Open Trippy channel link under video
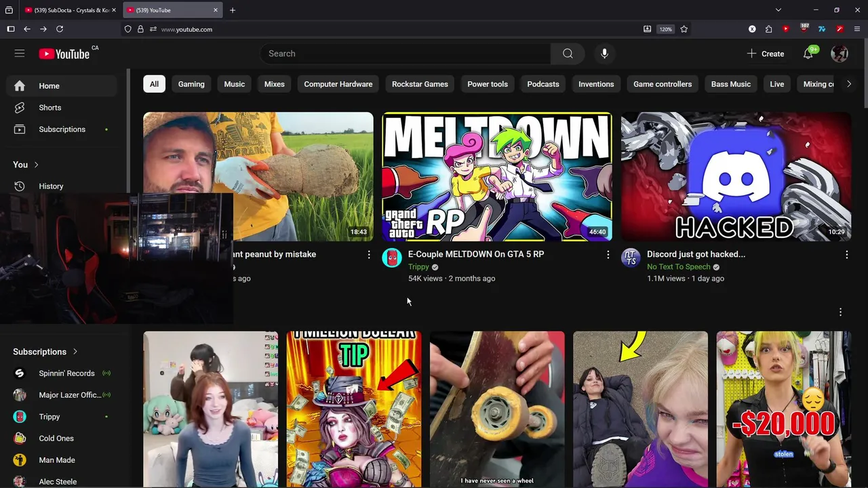The image size is (868, 488). tap(418, 267)
